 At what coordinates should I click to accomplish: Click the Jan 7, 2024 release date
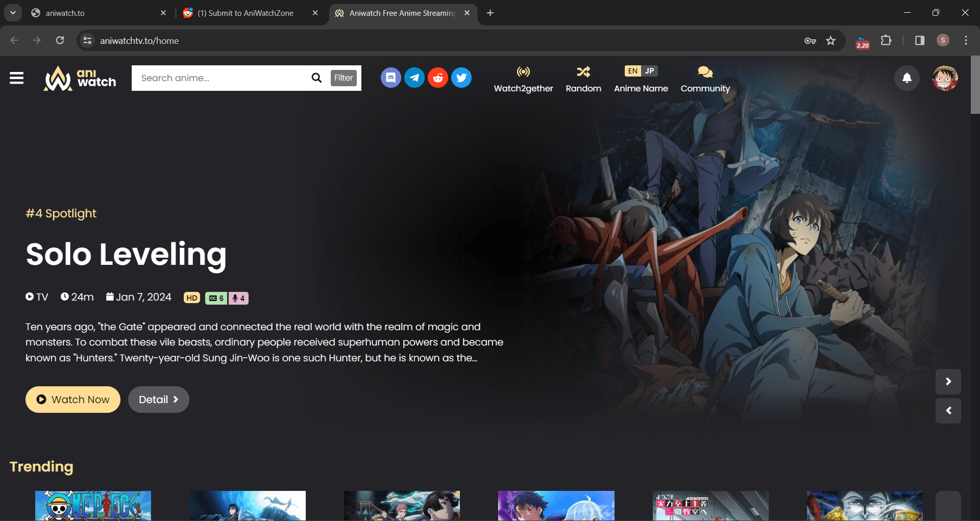tap(139, 297)
